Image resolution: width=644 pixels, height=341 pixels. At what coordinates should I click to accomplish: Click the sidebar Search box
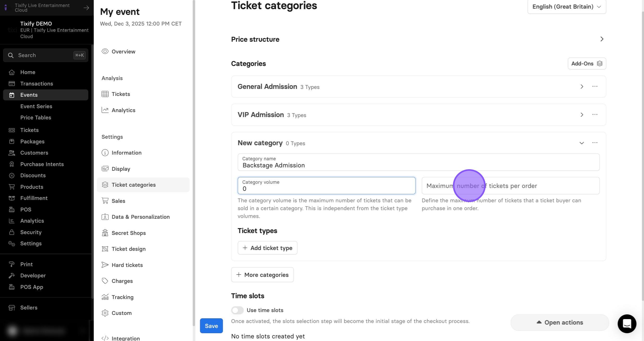tap(46, 55)
